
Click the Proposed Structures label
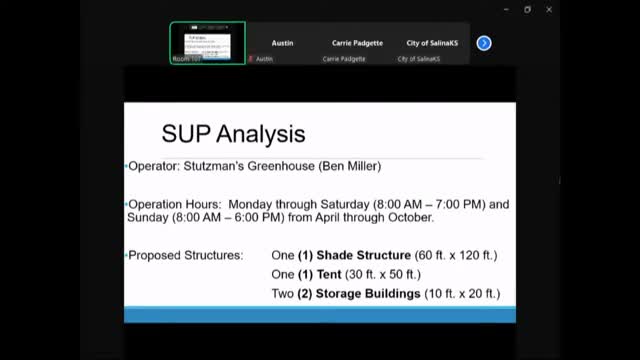tap(186, 255)
